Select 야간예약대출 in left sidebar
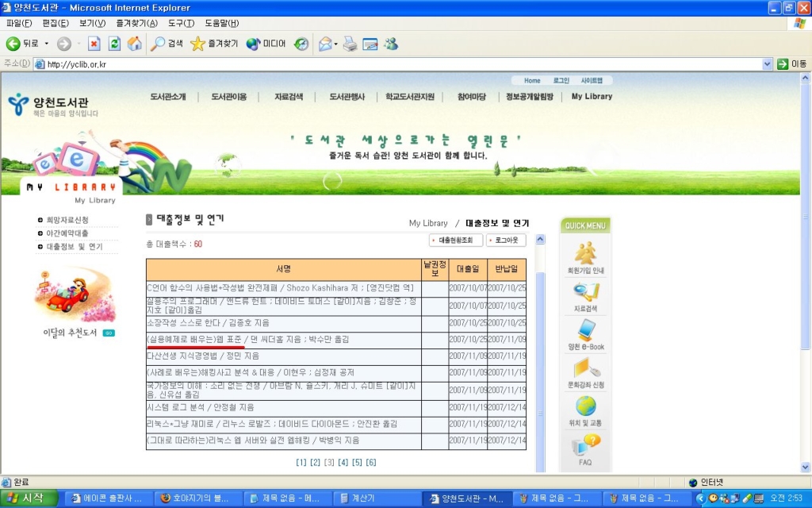 [x=67, y=233]
